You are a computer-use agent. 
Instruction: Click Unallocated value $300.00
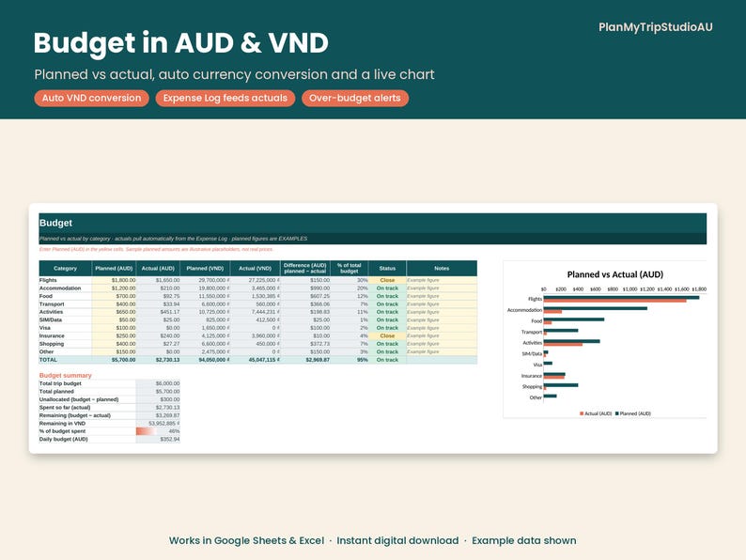158,399
